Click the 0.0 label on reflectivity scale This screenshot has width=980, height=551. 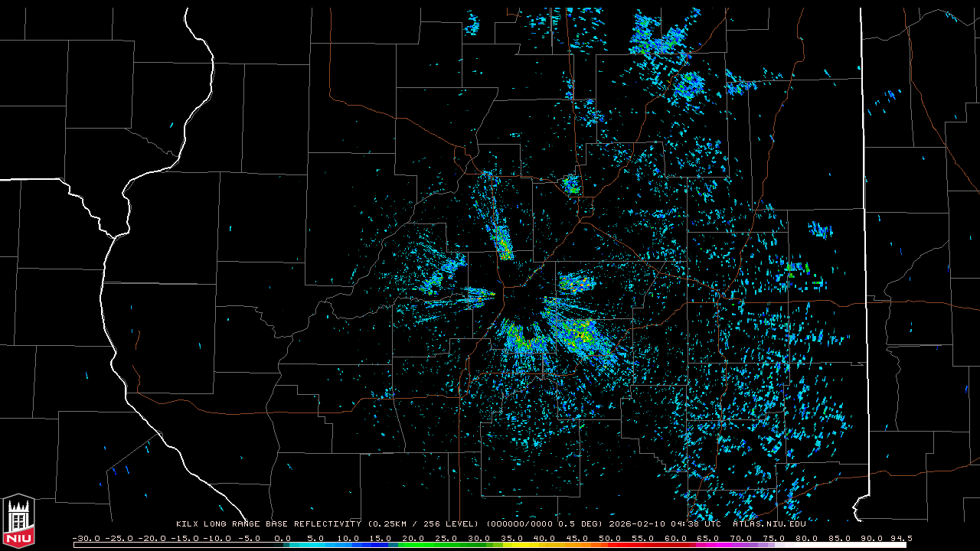coord(283,538)
